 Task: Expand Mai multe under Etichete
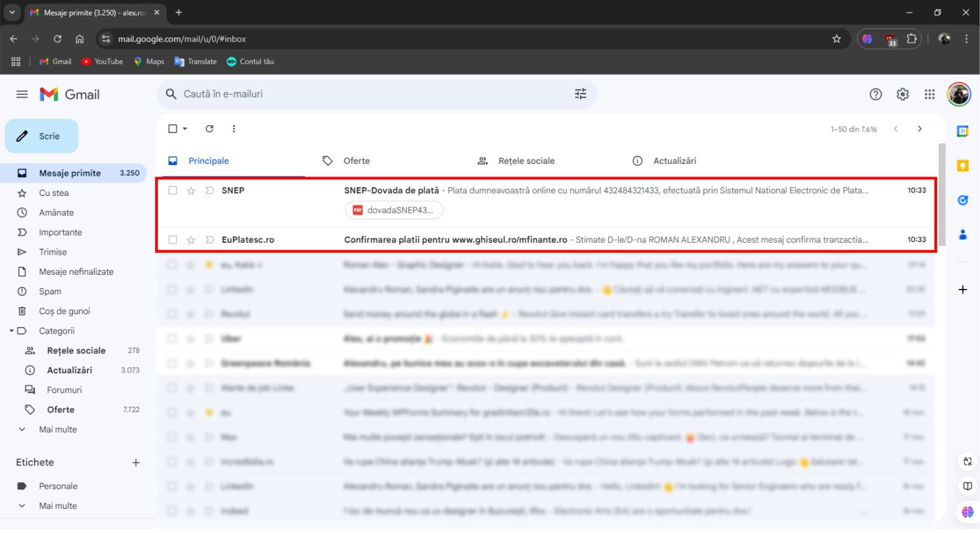(22, 506)
